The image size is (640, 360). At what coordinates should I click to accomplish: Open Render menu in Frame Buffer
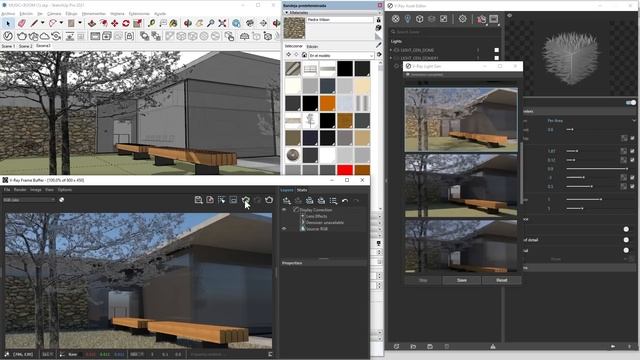coord(20,190)
